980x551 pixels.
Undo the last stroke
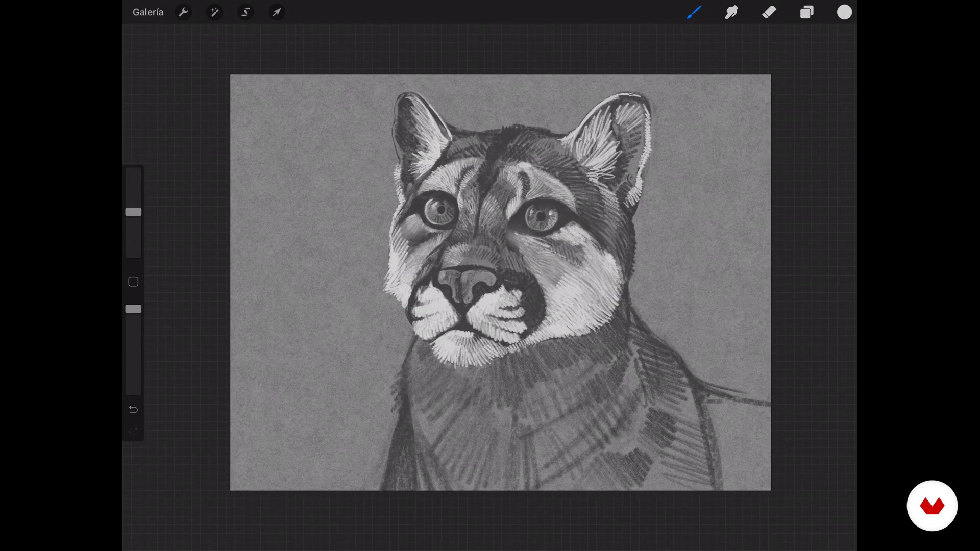pyautogui.click(x=133, y=409)
